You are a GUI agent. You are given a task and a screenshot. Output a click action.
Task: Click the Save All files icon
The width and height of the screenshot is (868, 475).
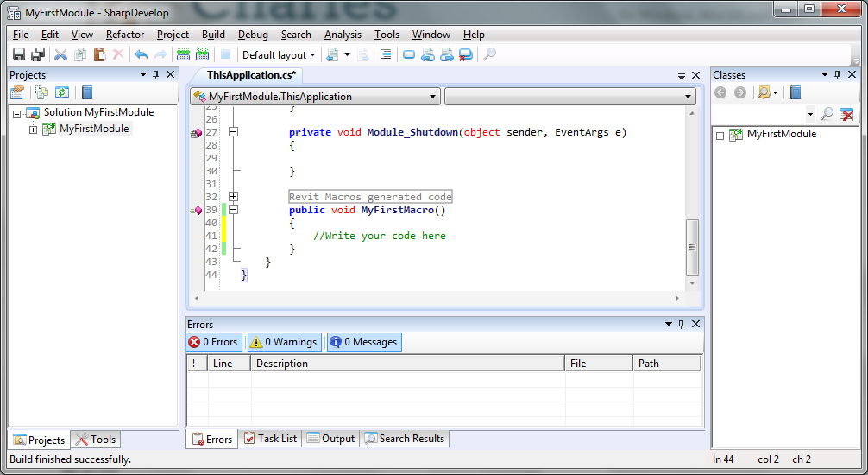point(38,54)
